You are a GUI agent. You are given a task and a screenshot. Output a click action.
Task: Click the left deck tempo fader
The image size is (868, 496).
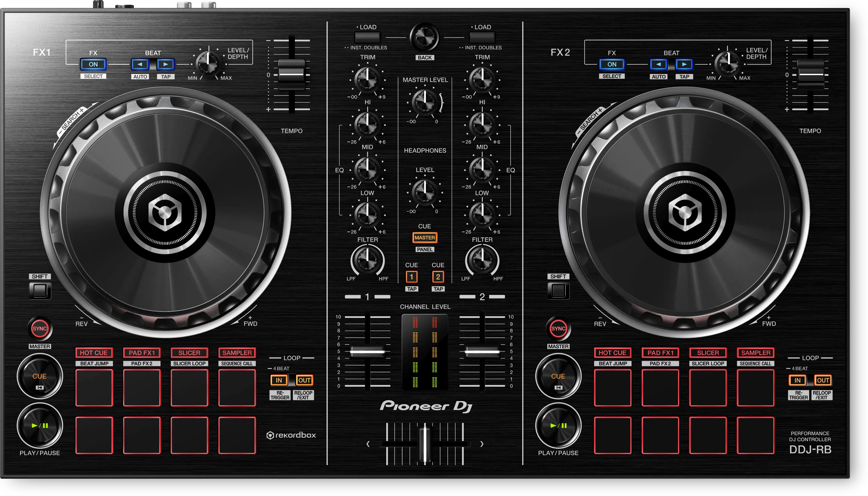pos(291,74)
